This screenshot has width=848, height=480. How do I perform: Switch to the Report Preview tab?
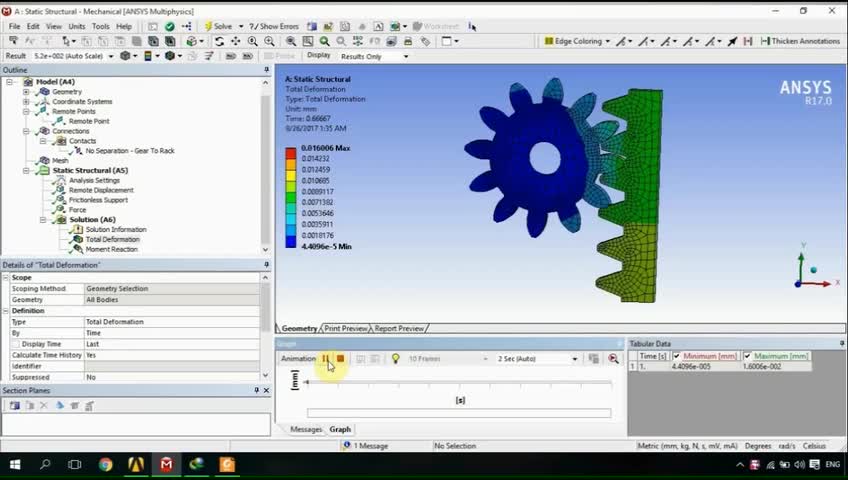click(x=399, y=329)
